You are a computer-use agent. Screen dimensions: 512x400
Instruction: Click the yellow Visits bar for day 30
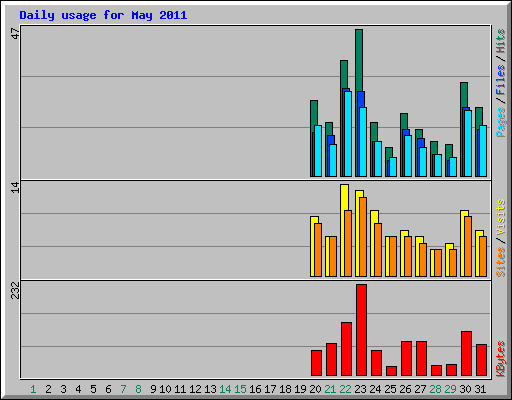coord(462,243)
